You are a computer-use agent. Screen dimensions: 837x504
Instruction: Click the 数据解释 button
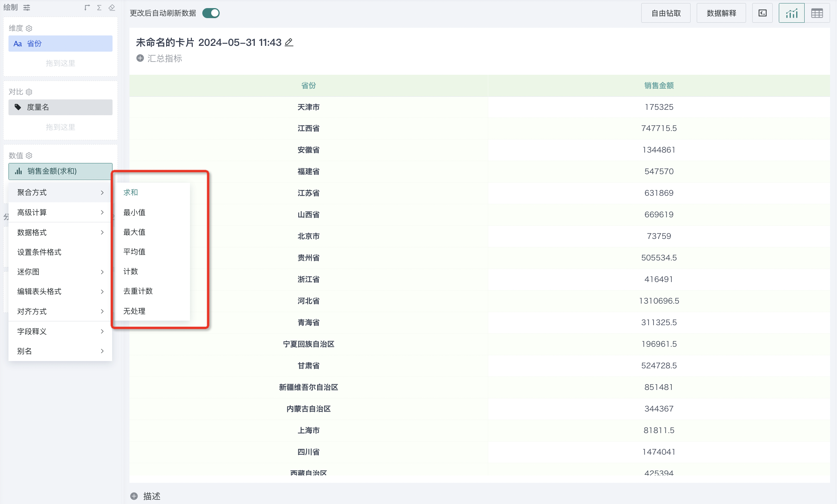point(721,13)
